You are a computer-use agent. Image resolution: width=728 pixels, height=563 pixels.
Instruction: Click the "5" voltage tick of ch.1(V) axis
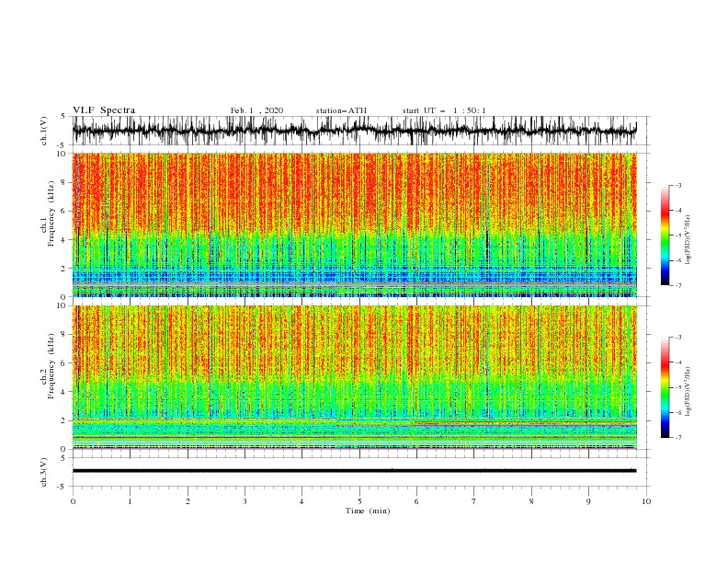(63, 117)
